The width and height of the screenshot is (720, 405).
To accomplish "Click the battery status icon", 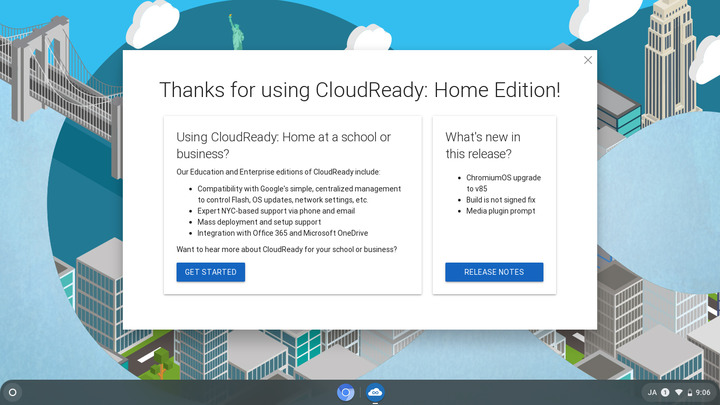I will pos(689,392).
